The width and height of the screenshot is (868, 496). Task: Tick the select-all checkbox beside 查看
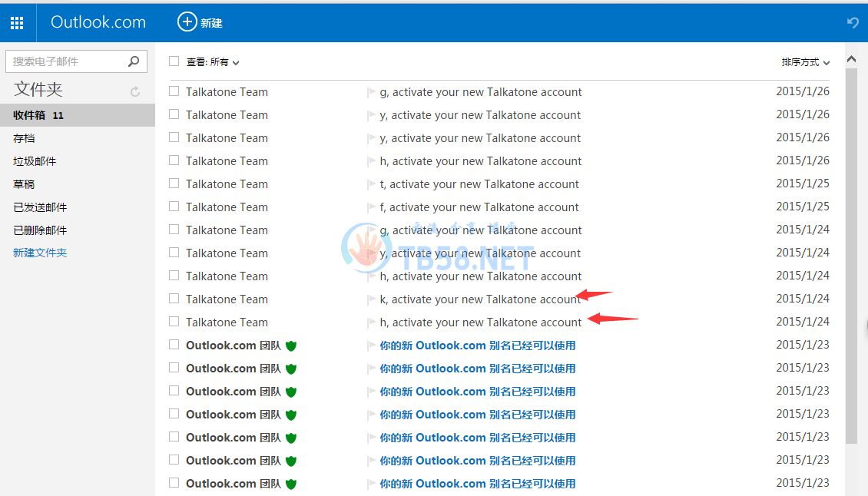(174, 61)
